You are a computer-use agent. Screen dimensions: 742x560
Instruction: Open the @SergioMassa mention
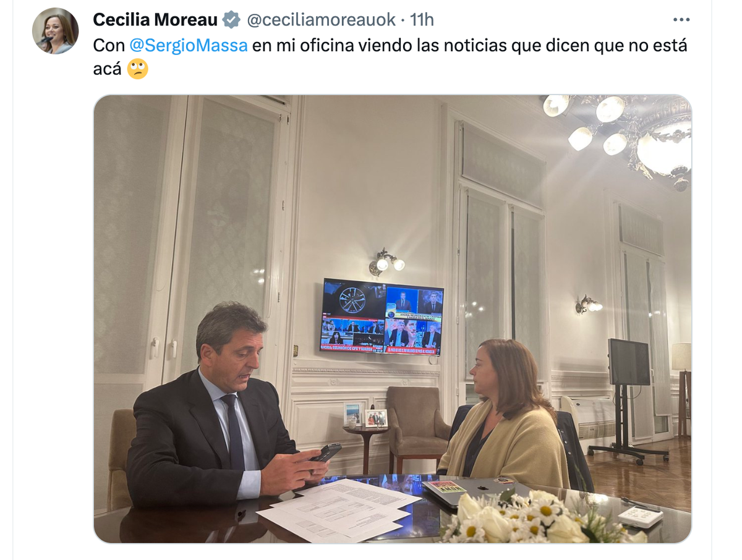coord(189,46)
